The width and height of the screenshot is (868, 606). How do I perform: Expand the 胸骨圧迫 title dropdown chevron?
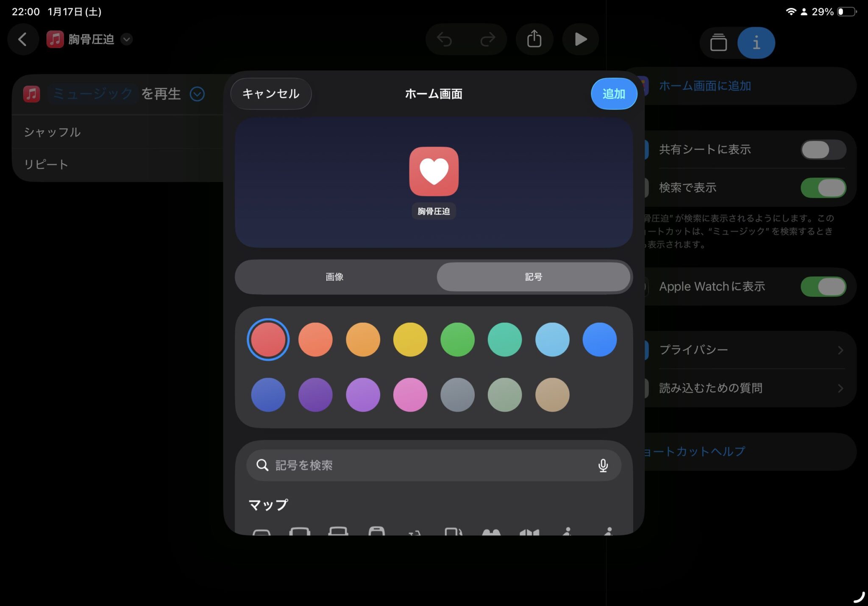click(126, 39)
